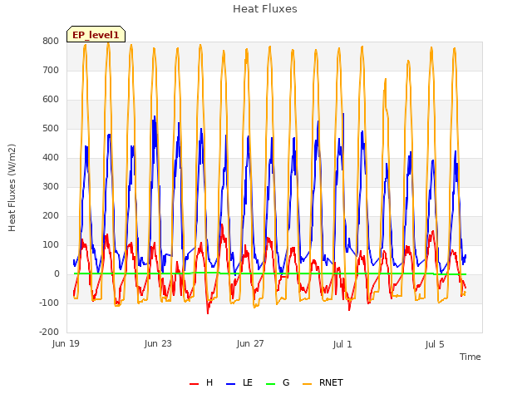This screenshot has width=532, height=399.
Task: Click the Jun 19 x-axis tick label
Action: 66,344
